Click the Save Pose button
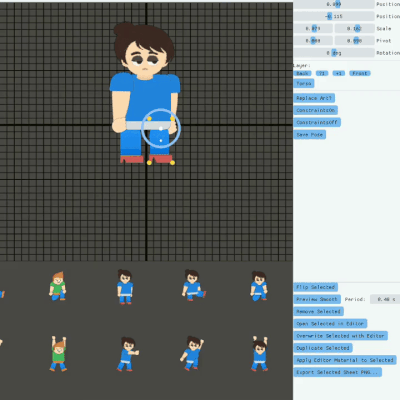This screenshot has height=400, width=400. coord(309,135)
